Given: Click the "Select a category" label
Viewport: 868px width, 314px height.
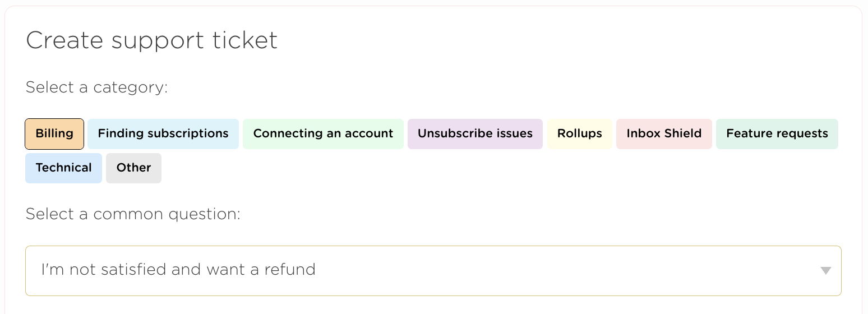Looking at the screenshot, I should pyautogui.click(x=96, y=87).
